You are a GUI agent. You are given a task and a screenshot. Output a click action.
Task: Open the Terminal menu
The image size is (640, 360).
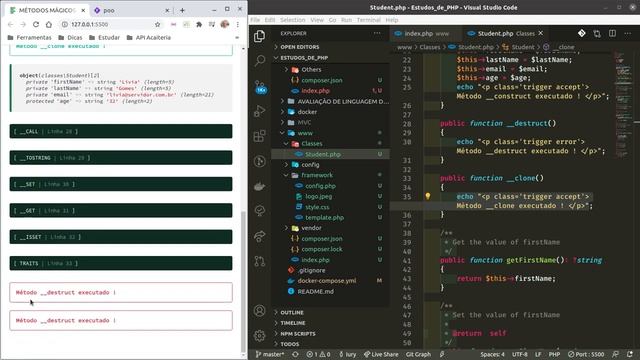tap(368, 20)
